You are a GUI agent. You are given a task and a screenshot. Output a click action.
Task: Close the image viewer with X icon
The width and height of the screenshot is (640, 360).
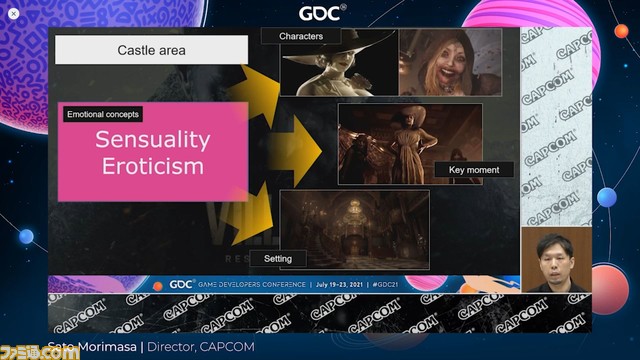click(x=13, y=14)
